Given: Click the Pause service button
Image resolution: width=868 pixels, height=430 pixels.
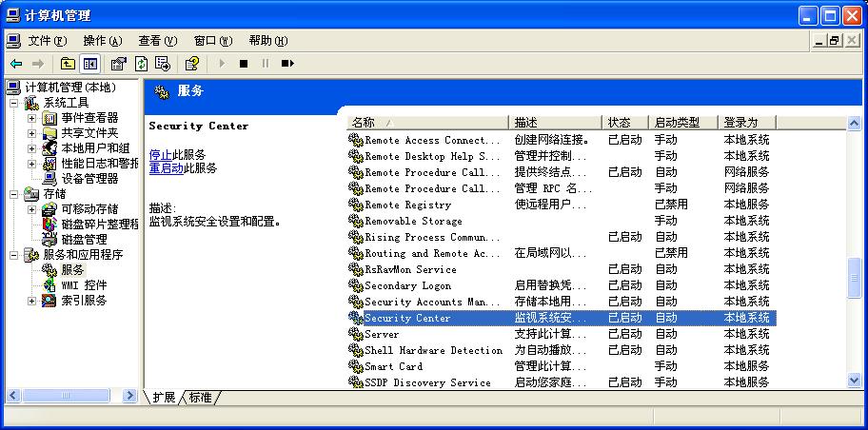Looking at the screenshot, I should (x=266, y=64).
